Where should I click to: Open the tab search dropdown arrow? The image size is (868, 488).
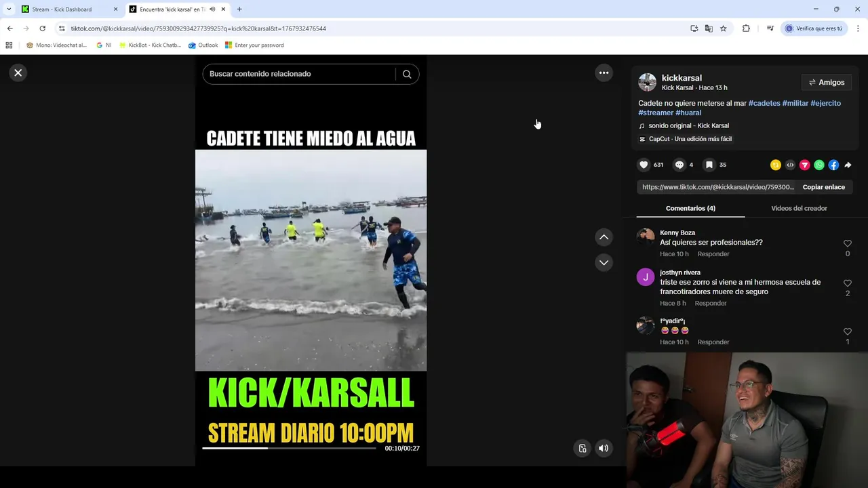pos(8,9)
